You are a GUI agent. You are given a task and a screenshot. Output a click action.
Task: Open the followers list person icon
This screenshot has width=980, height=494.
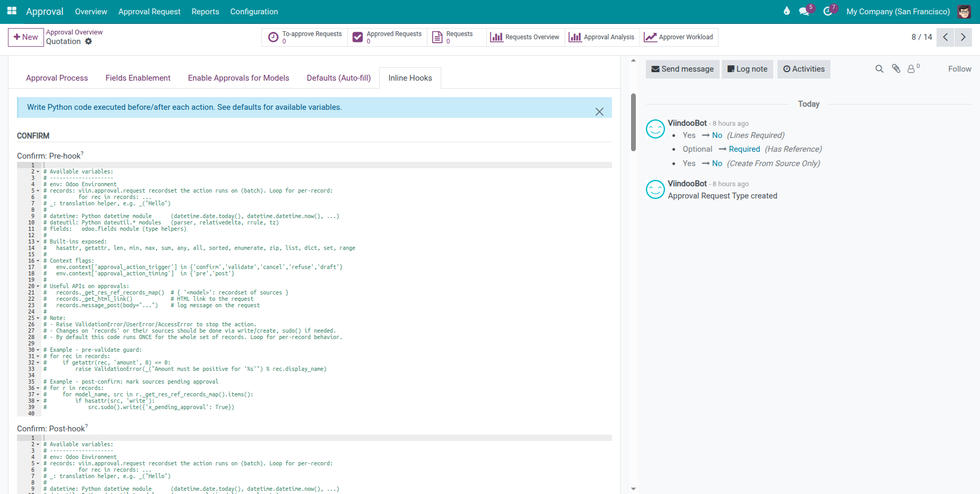911,69
